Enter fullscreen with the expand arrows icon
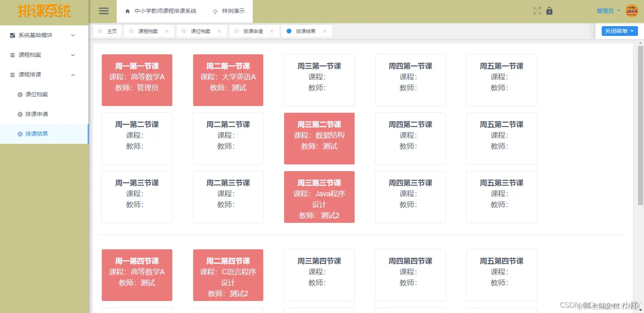 point(537,11)
